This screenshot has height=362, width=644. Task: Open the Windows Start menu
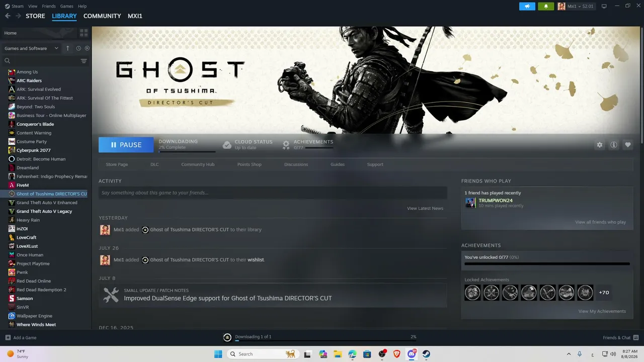pos(218,354)
